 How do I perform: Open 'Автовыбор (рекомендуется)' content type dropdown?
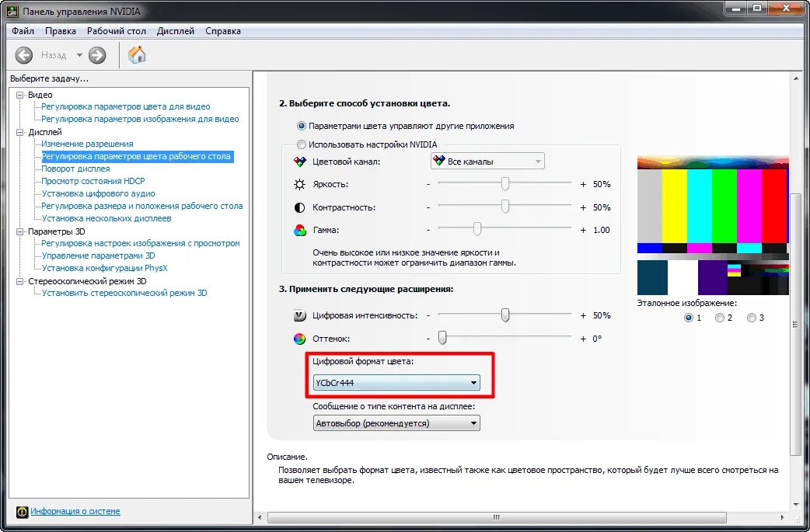click(x=396, y=423)
